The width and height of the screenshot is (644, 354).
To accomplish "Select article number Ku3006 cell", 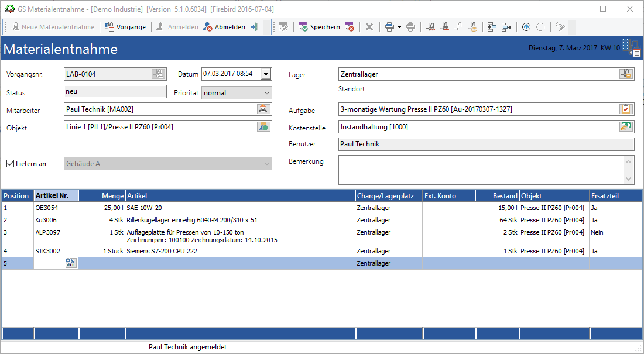I will click(56, 220).
